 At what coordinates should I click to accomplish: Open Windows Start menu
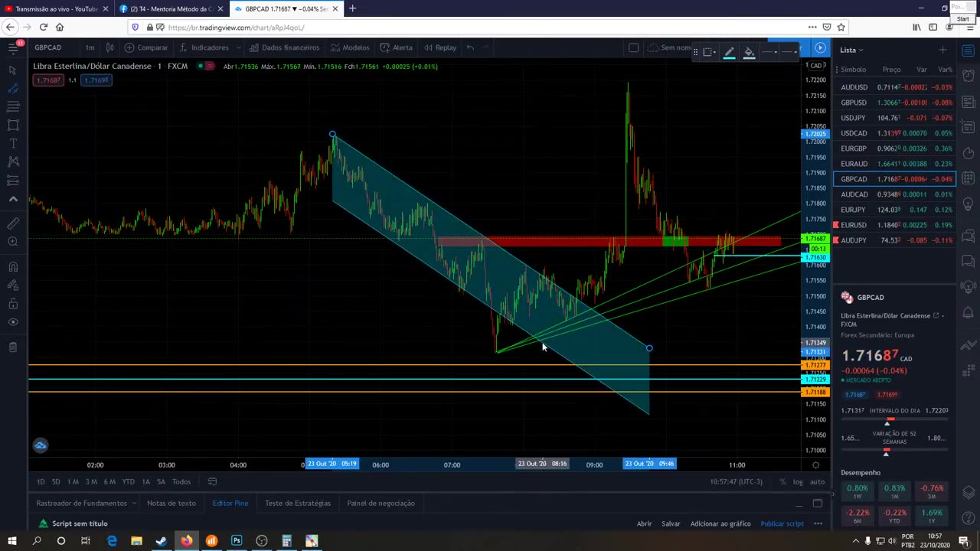11,541
